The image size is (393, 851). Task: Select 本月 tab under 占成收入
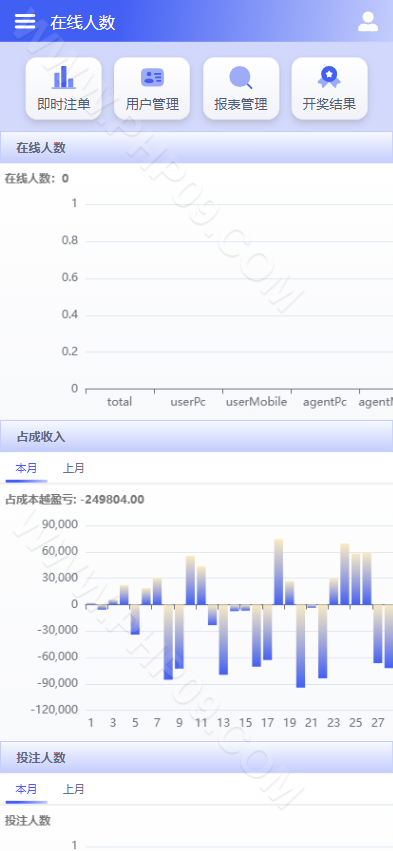point(27,468)
